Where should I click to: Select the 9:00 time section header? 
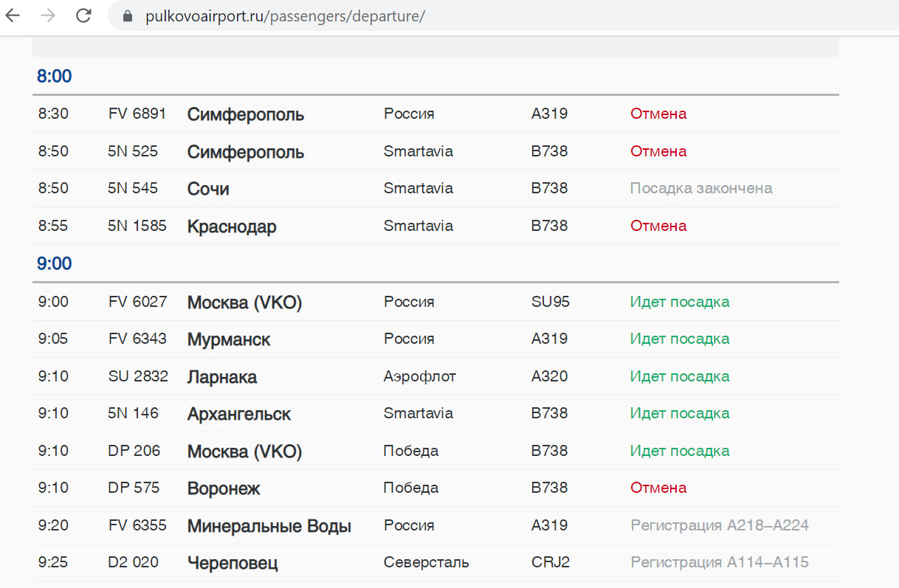[x=55, y=263]
